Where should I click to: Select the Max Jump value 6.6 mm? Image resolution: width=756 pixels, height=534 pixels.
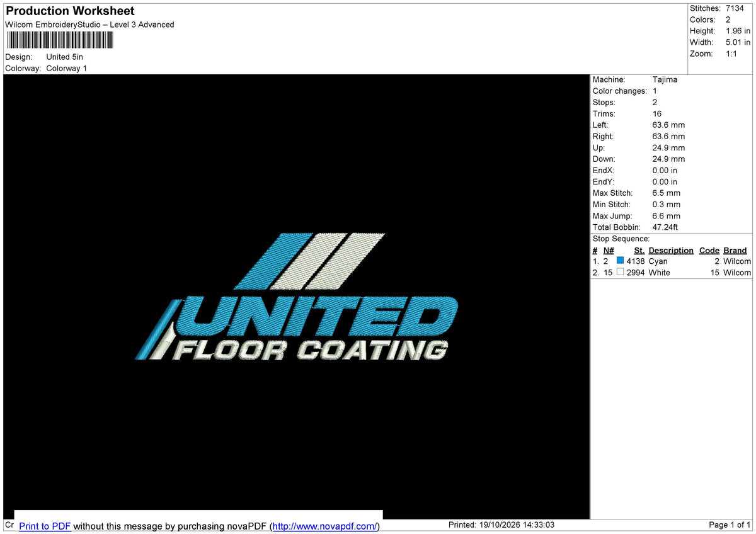point(667,215)
